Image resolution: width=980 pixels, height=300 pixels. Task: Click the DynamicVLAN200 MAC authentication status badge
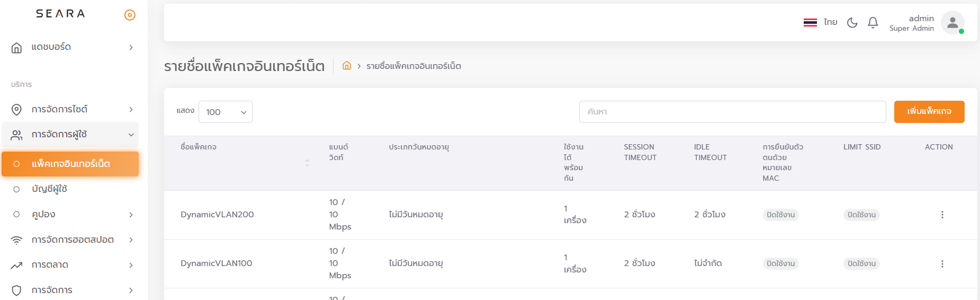(780, 215)
